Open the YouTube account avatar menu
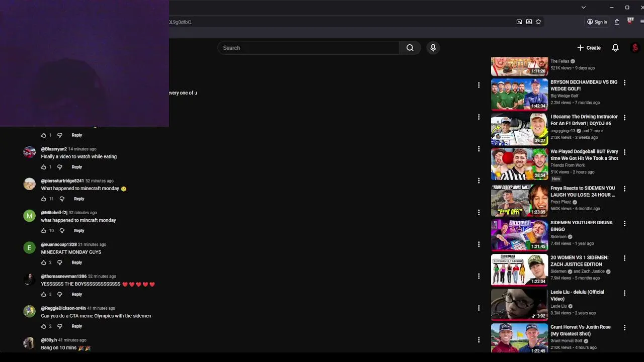The height and width of the screenshot is (362, 644). click(x=635, y=48)
